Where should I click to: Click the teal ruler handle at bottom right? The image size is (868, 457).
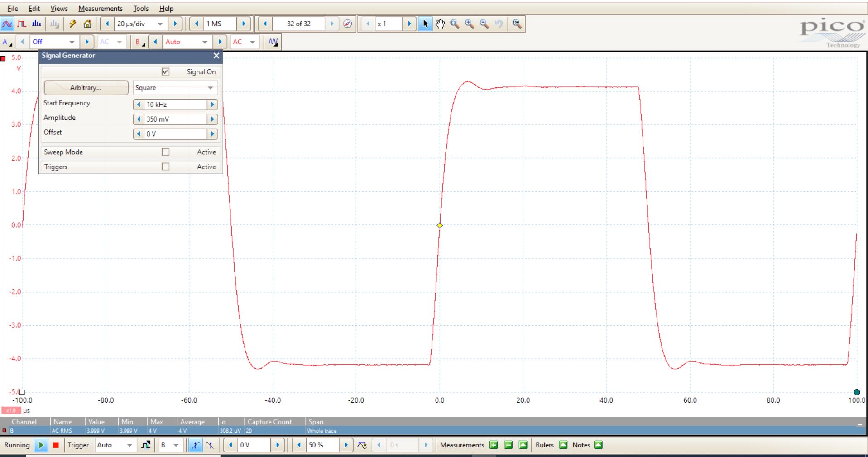pos(857,392)
